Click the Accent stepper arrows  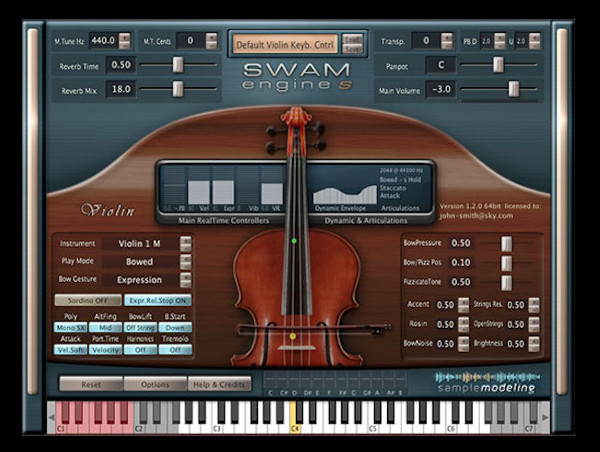click(x=463, y=305)
